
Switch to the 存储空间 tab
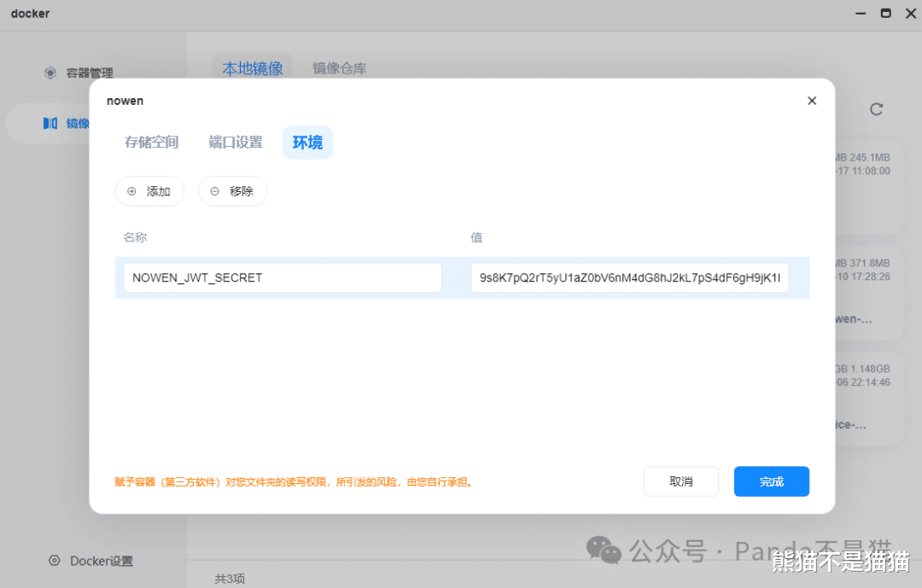pyautogui.click(x=151, y=143)
